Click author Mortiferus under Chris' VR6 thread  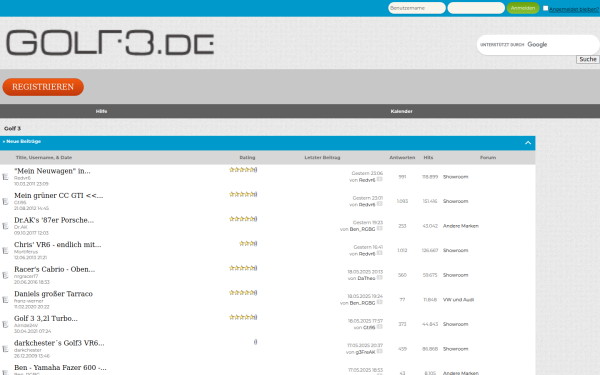[26, 252]
